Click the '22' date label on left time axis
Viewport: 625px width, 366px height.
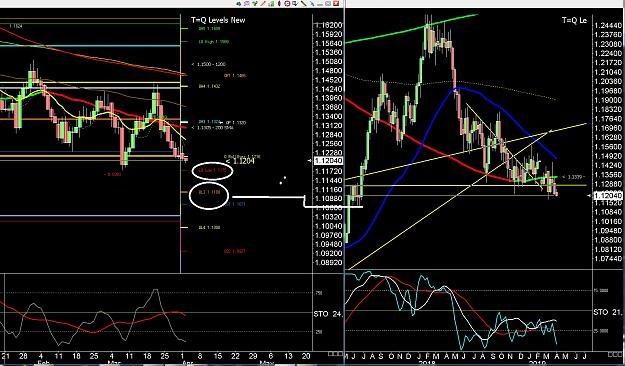236,356
